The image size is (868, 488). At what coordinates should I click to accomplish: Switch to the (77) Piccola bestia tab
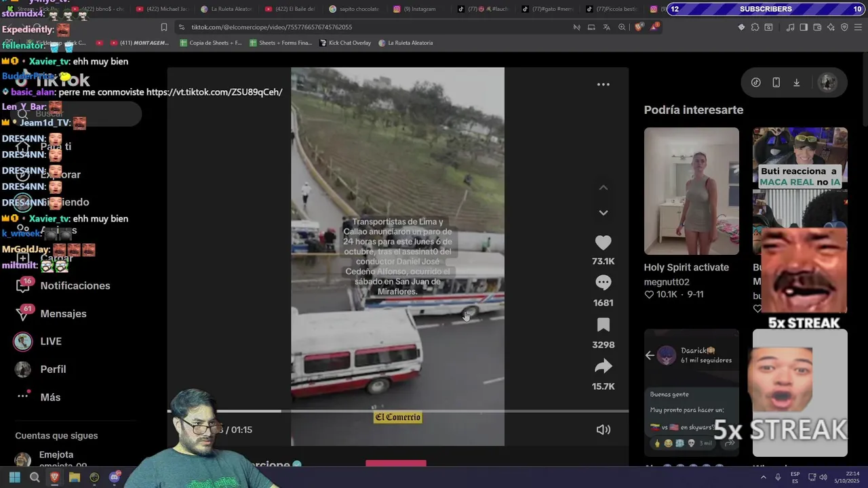(612, 9)
